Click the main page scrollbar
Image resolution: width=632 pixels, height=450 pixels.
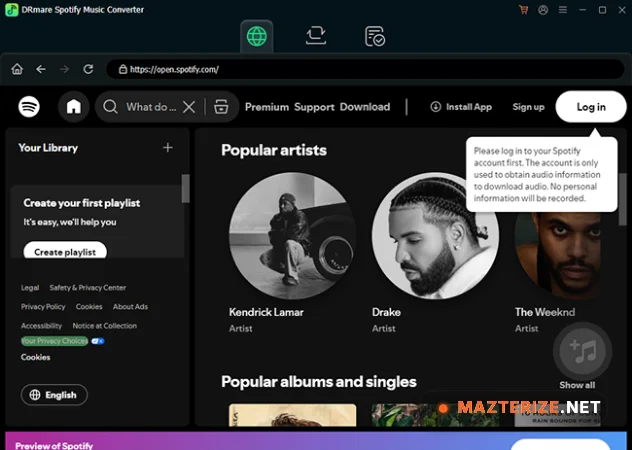pyautogui.click(x=623, y=199)
